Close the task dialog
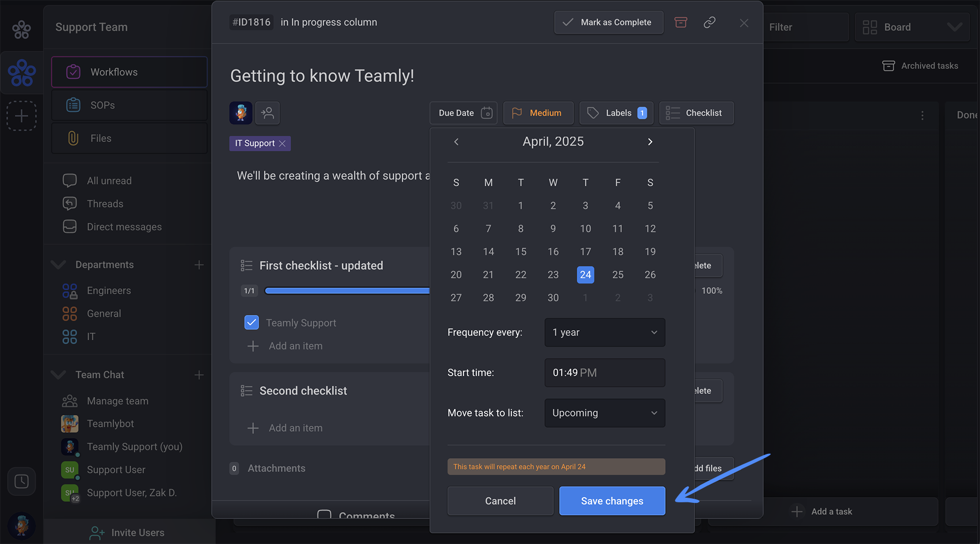Image resolution: width=980 pixels, height=544 pixels. [744, 23]
